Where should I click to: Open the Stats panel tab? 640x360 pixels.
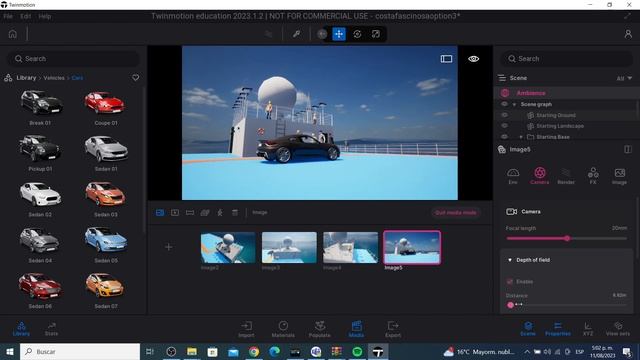(51, 329)
